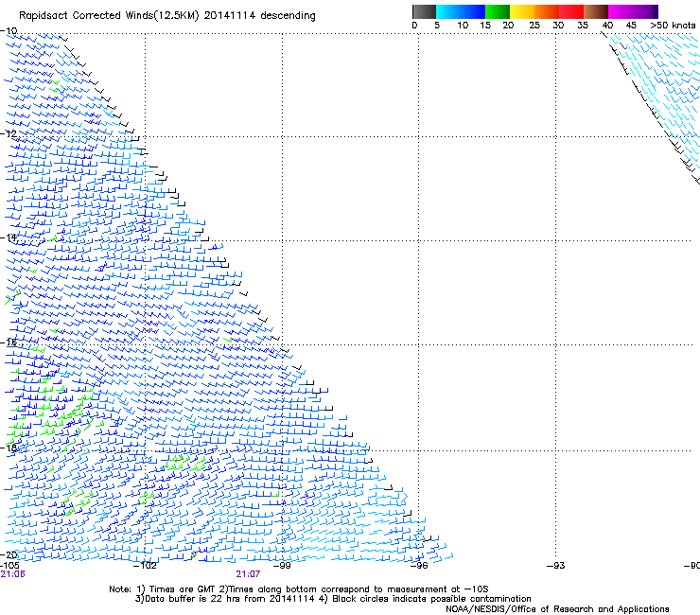This screenshot has height=615, width=700.
Task: Click the cyan 5-10 knots color segment
Action: tap(448, 11)
